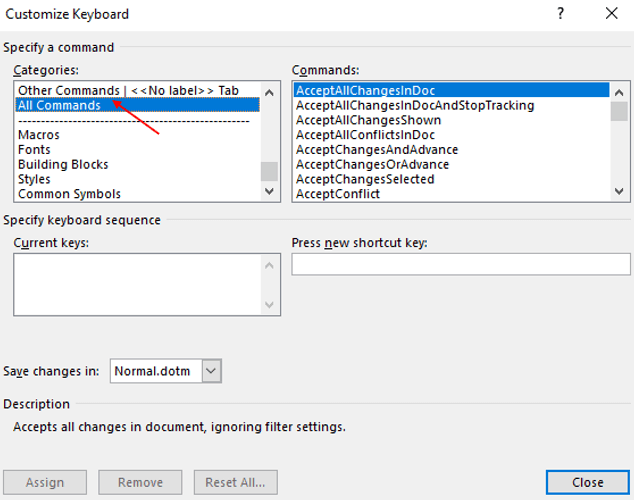Select the Fonts category
This screenshot has height=500, width=634.
34,150
